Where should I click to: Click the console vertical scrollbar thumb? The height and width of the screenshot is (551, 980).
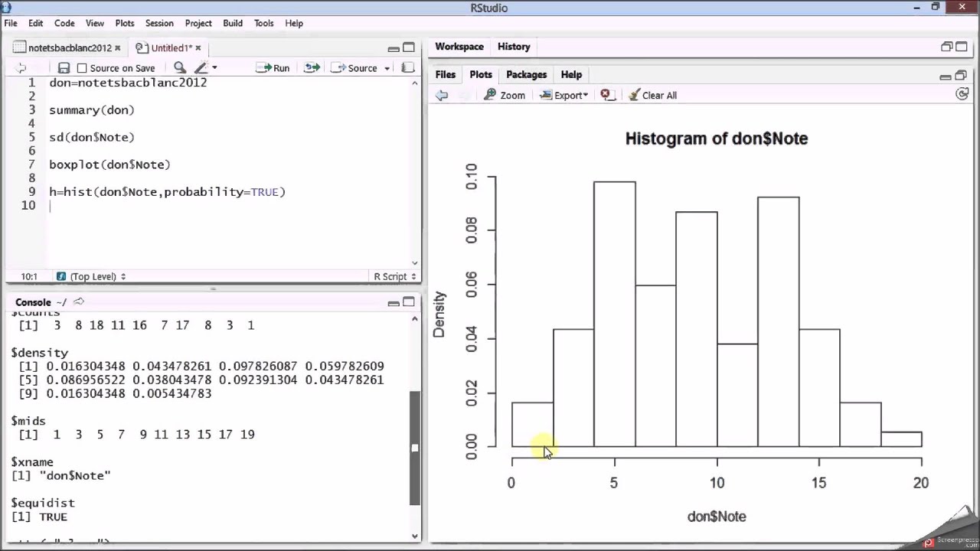tap(415, 448)
